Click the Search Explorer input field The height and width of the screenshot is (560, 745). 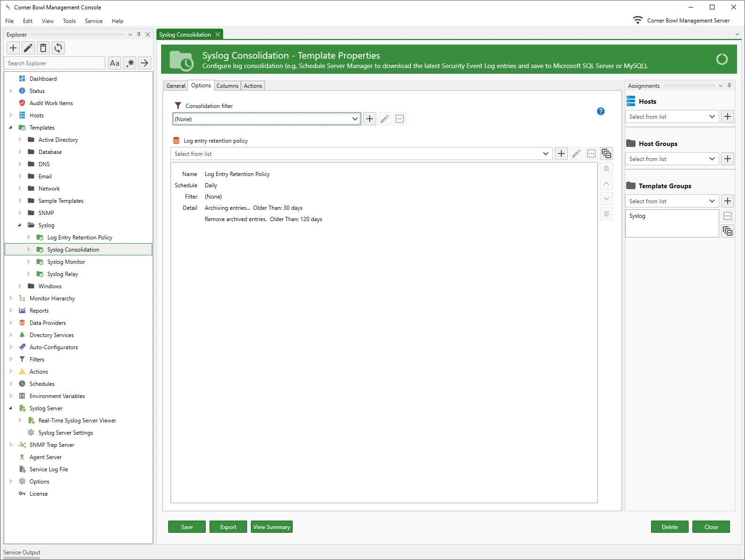(54, 63)
